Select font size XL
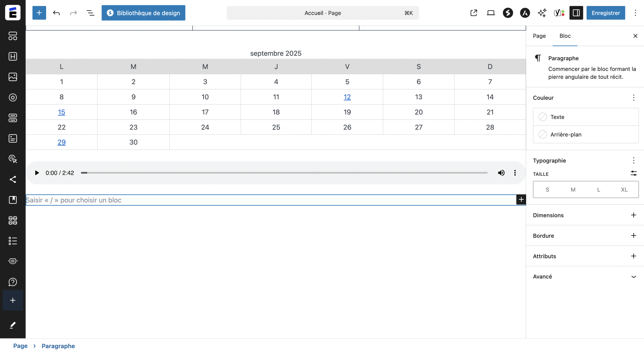 pos(624,190)
